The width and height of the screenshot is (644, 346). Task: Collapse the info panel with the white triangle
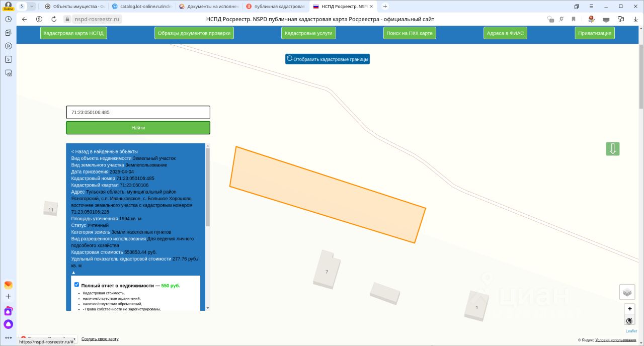click(x=73, y=272)
